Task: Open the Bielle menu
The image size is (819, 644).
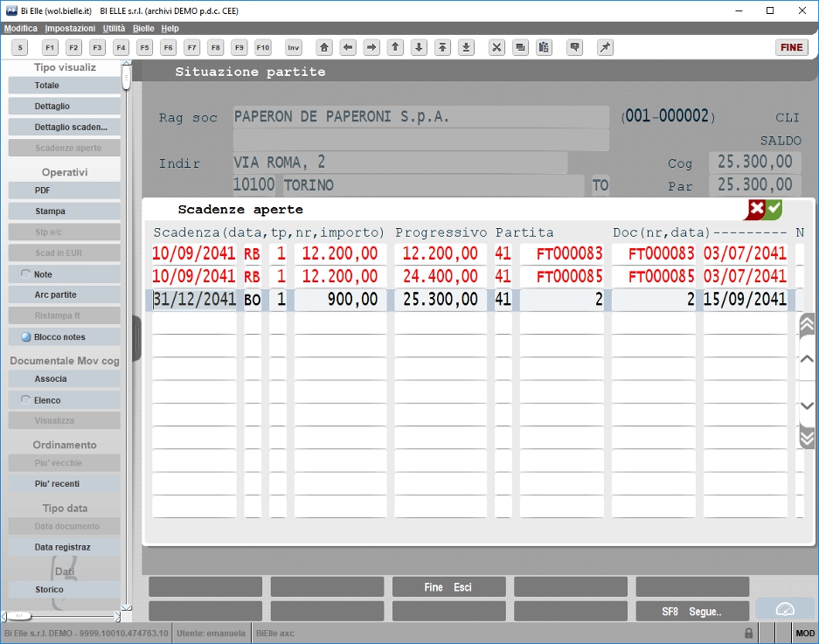Action: [x=143, y=28]
